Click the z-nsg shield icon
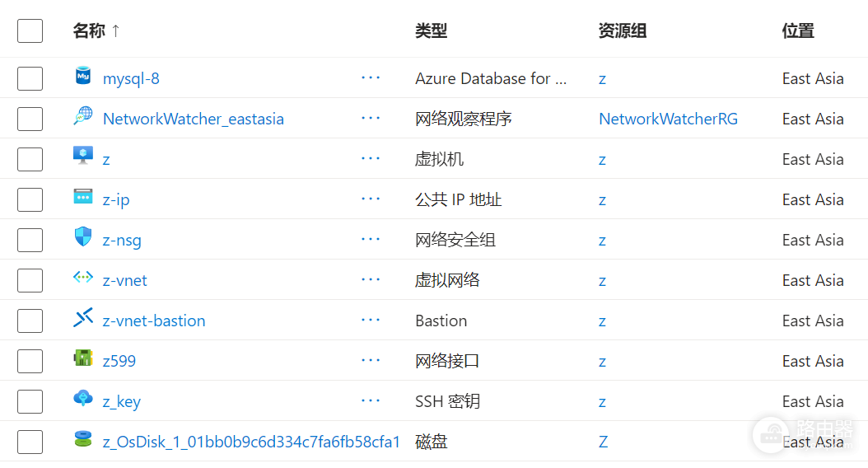The image size is (868, 468). pyautogui.click(x=83, y=236)
